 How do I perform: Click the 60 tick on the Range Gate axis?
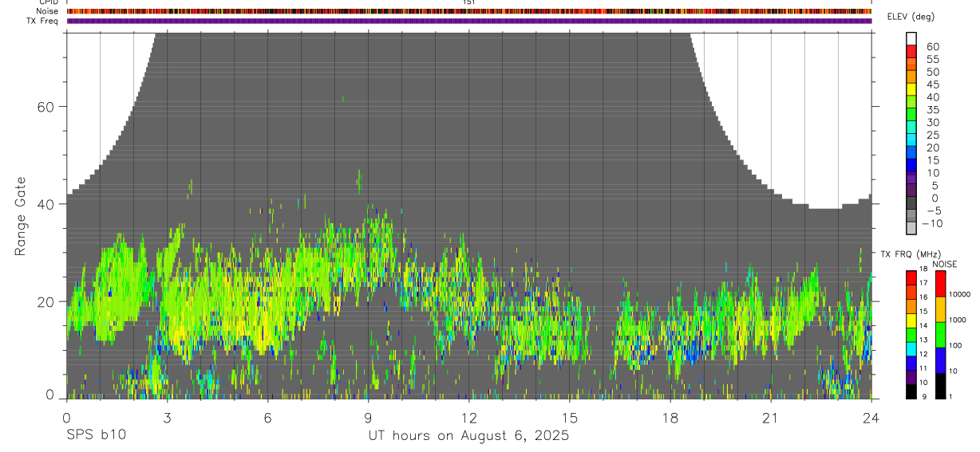coord(44,107)
